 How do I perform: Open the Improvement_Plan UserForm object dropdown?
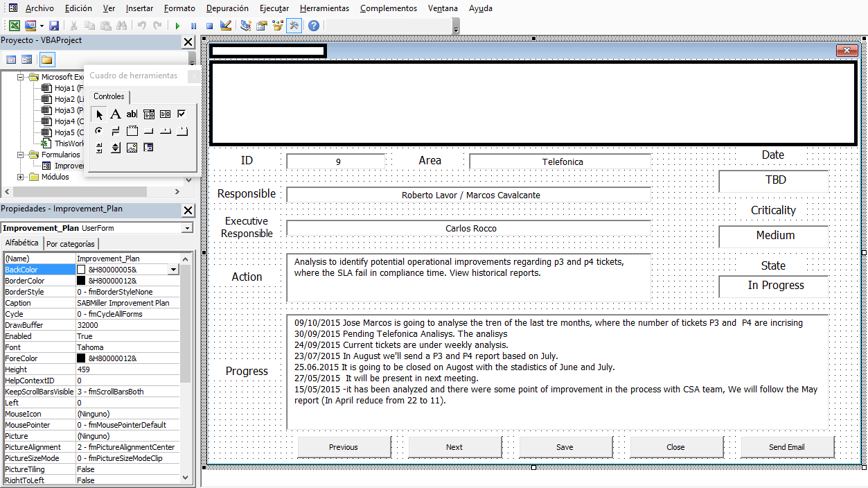click(187, 228)
